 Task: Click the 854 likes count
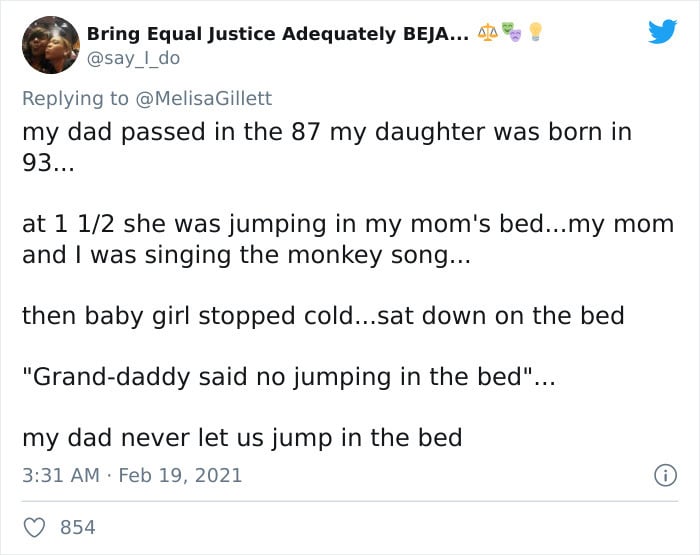click(x=77, y=526)
